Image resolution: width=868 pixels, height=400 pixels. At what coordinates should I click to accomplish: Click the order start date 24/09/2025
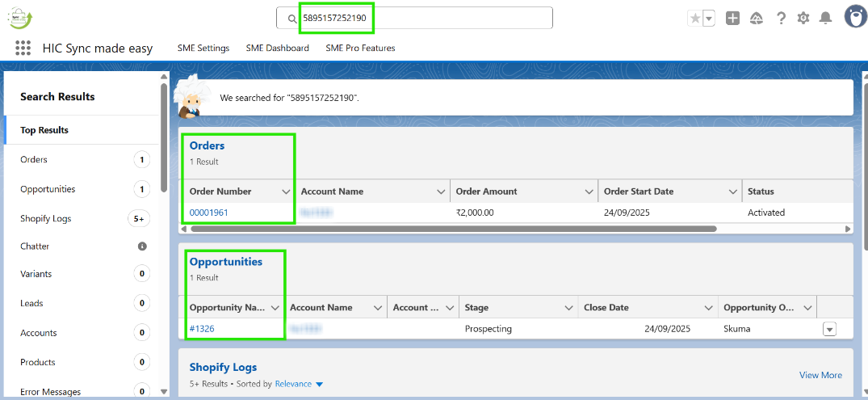tap(627, 213)
